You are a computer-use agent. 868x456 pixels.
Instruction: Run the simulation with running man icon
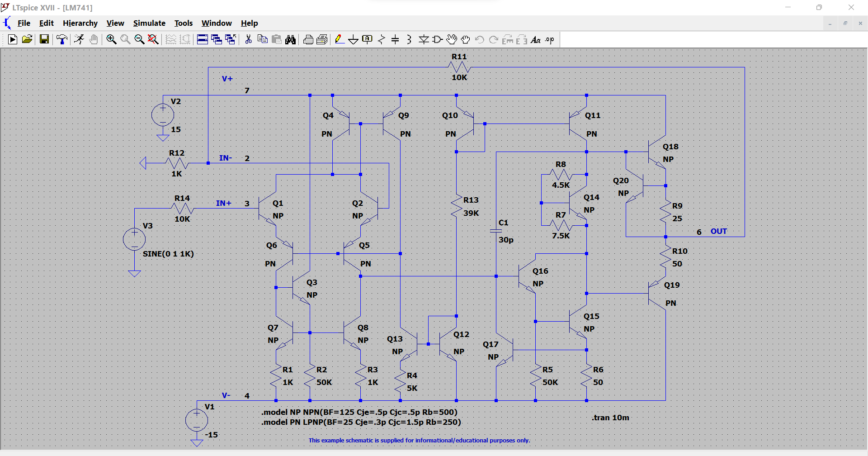[x=79, y=40]
